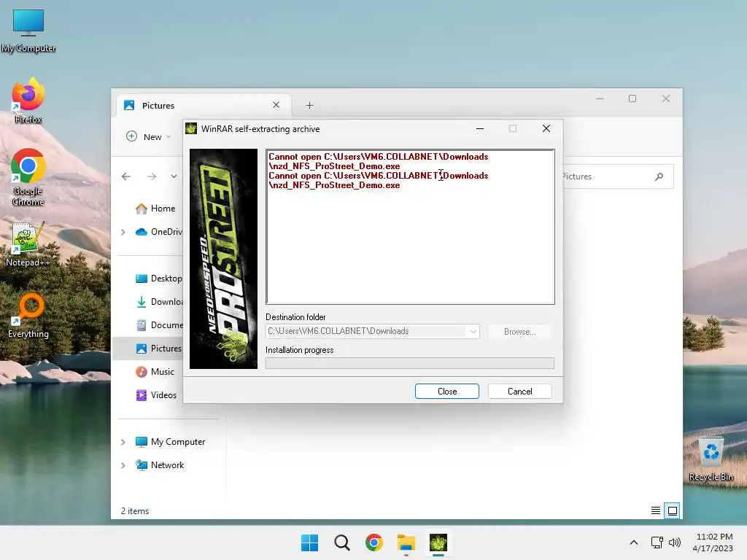Minimize the WinRAR self-extracting archive window

[x=480, y=128]
